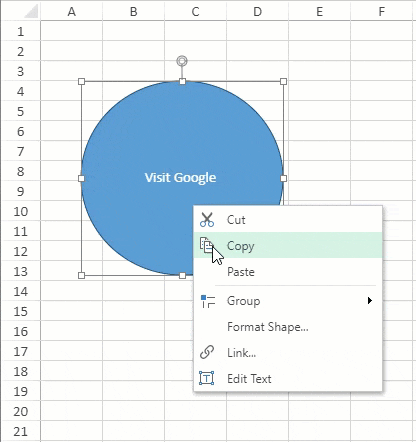Click the Group icon in the menu
This screenshot has width=416, height=442.
pyautogui.click(x=208, y=301)
